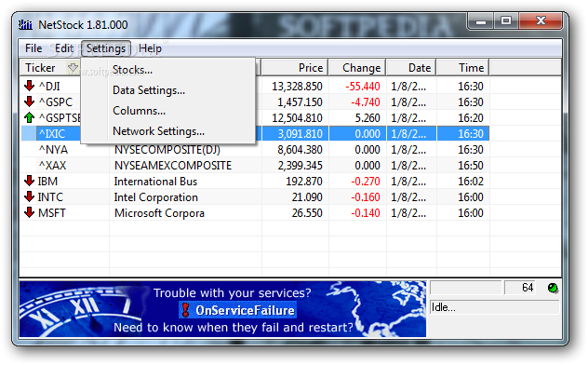Click the price 21.090 cell
Image resolution: width=588 pixels, height=365 pixels.
coord(307,197)
